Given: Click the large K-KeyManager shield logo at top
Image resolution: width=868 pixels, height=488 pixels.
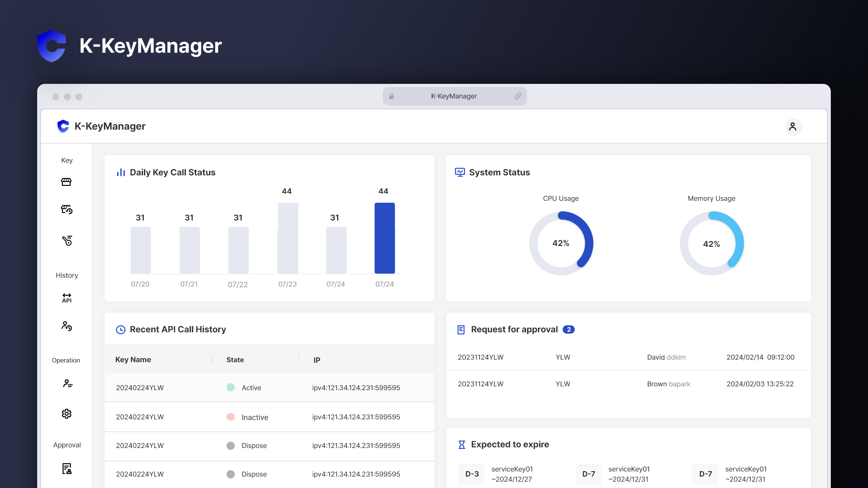Looking at the screenshot, I should point(51,46).
